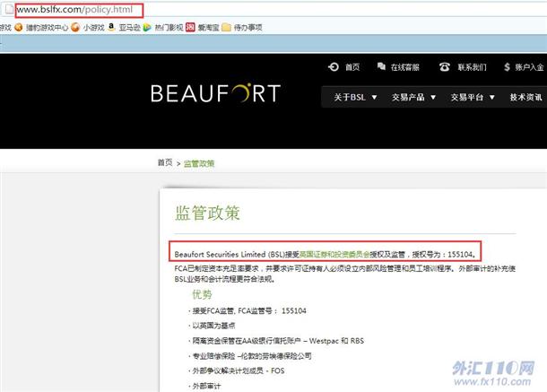This screenshot has width=547, height=392.
Task: Open the 交易平台 menu
Action: [467, 97]
